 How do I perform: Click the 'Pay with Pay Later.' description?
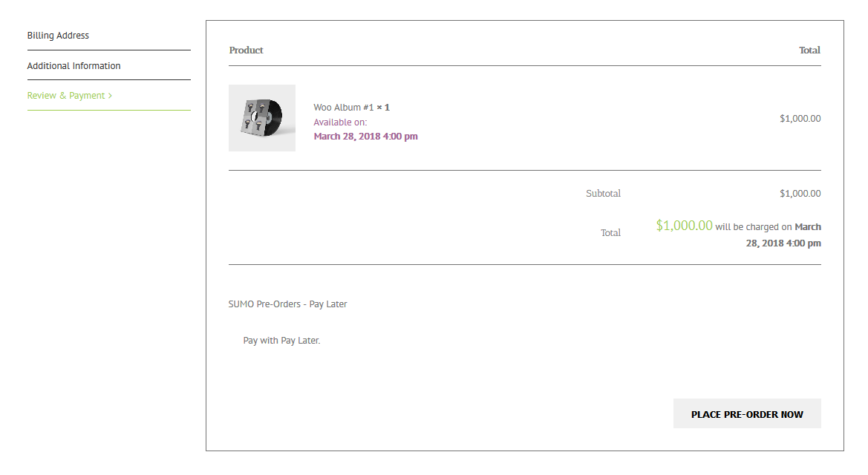tap(281, 341)
